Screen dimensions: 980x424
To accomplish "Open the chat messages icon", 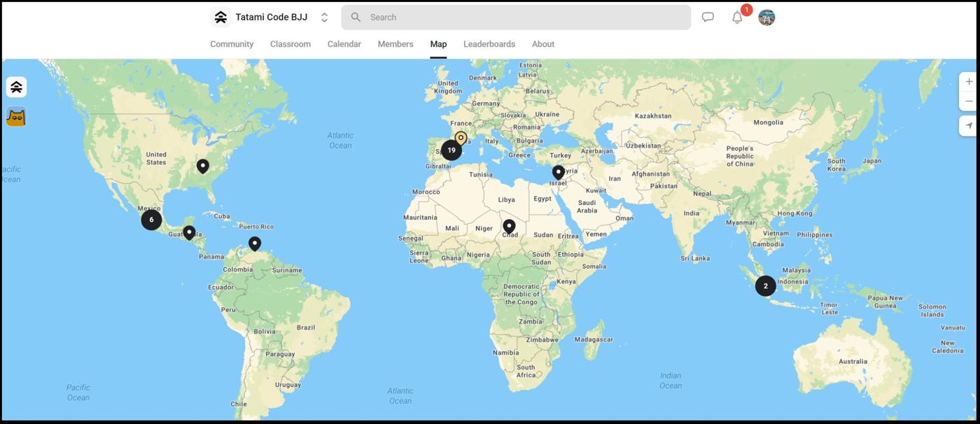I will point(708,17).
